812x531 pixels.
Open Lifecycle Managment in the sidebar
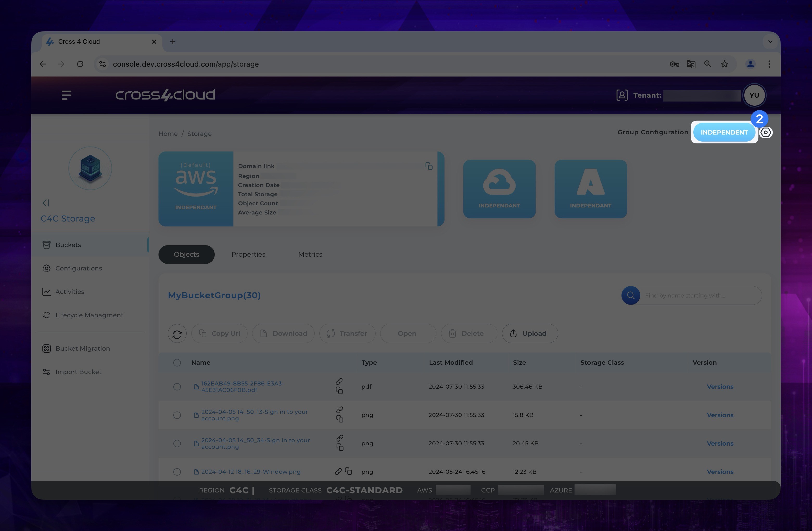coord(90,315)
